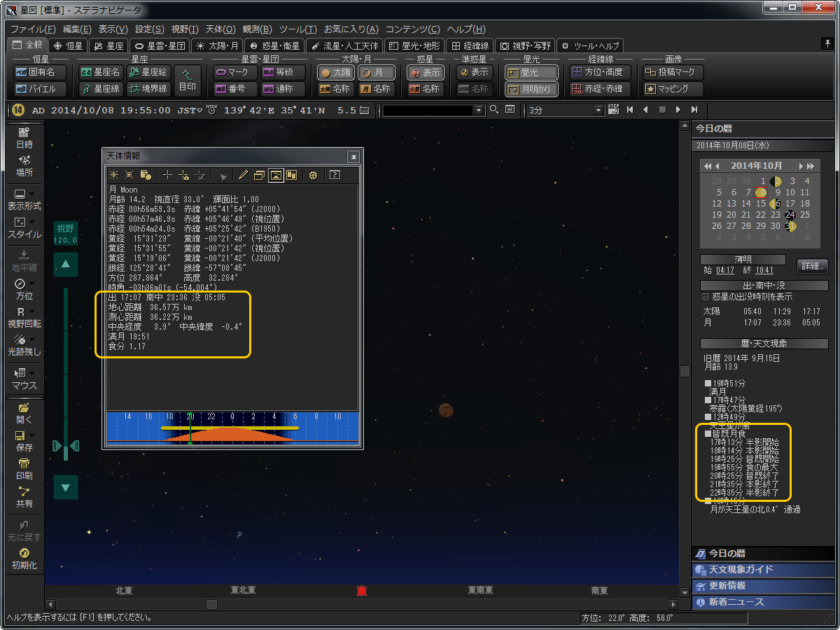Image resolution: width=840 pixels, height=630 pixels.
Task: Click help icon in 天体情報 dialog toolbar
Action: [335, 175]
